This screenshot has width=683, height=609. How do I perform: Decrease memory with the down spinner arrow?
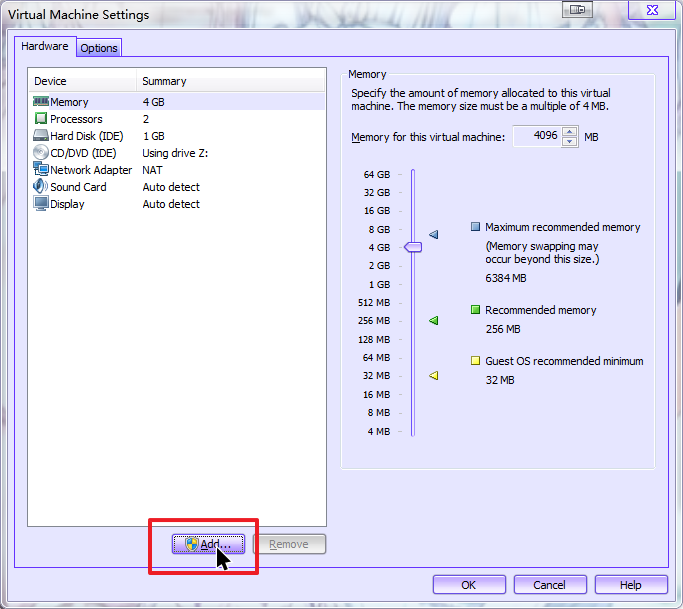[569, 142]
